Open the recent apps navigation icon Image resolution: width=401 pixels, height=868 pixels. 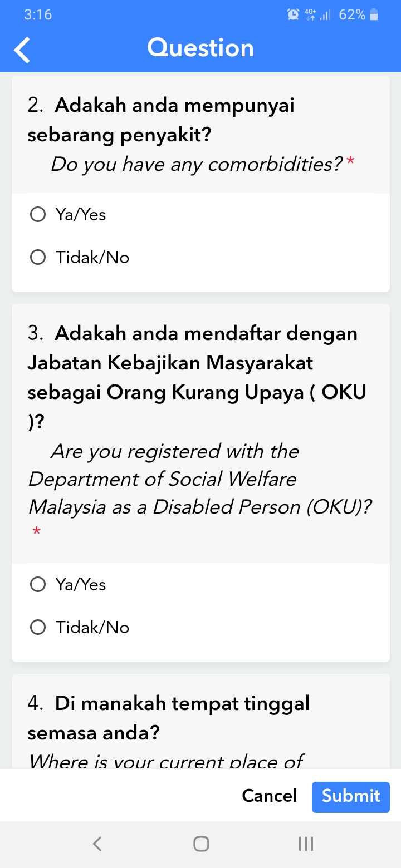[306, 844]
